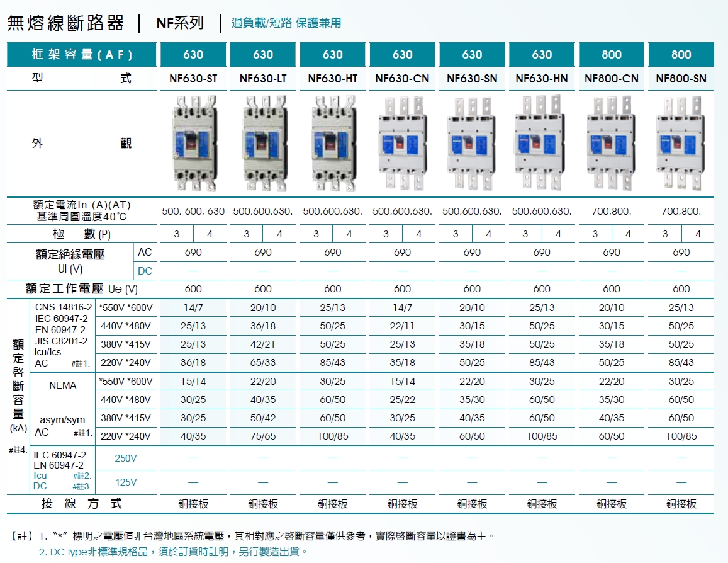Click the 75/65 value under NF630-LT
Image resolution: width=728 pixels, height=563 pixels.
(263, 436)
